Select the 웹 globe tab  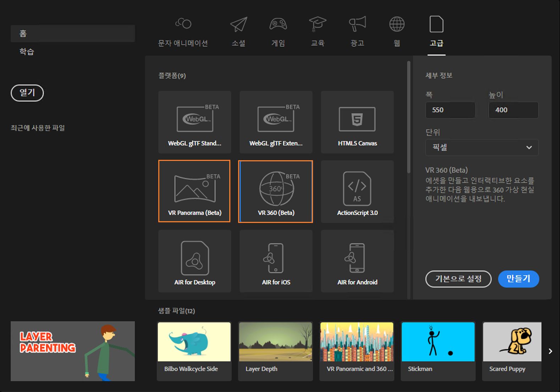coord(397,32)
